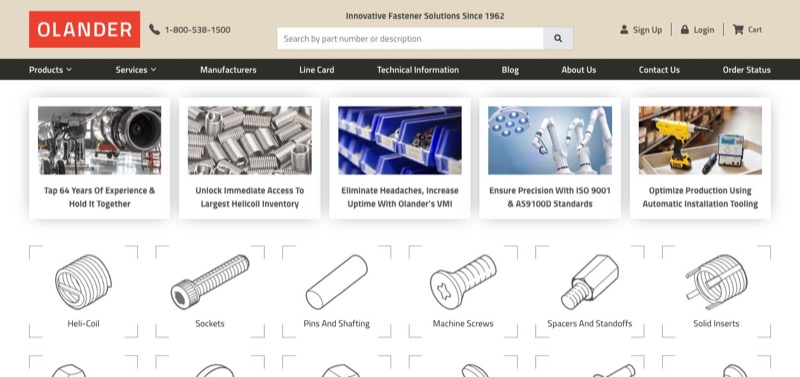Viewport: 800px width, 377px height.
Task: Click the magnifying glass search button
Action: point(558,38)
